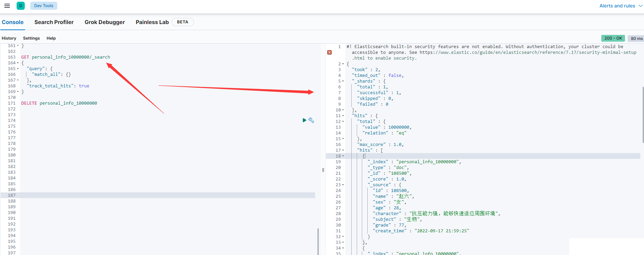
Task: Open the console History
Action: [9, 38]
